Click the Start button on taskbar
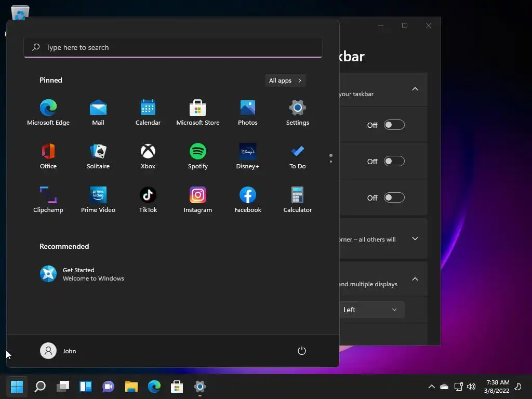 (x=17, y=387)
